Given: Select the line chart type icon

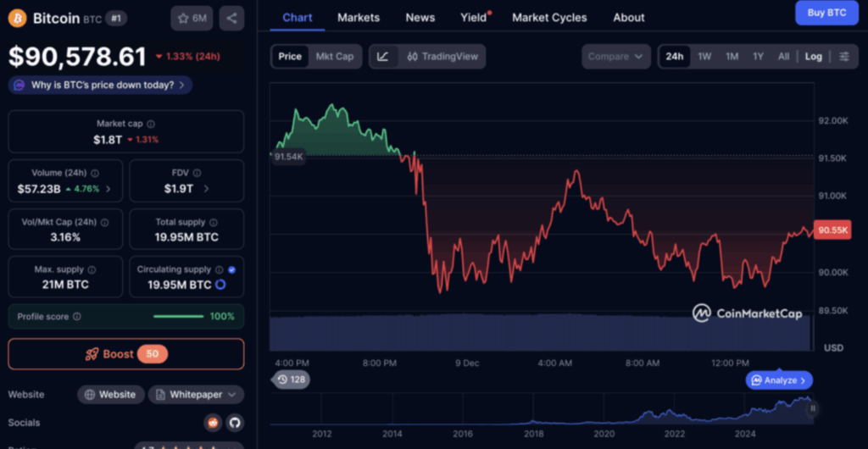Looking at the screenshot, I should coord(383,57).
